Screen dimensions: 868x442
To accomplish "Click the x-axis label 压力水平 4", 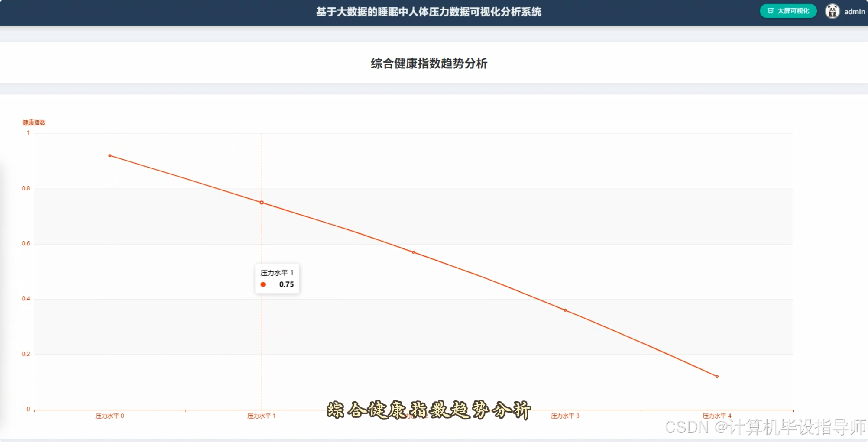I will click(x=717, y=416).
